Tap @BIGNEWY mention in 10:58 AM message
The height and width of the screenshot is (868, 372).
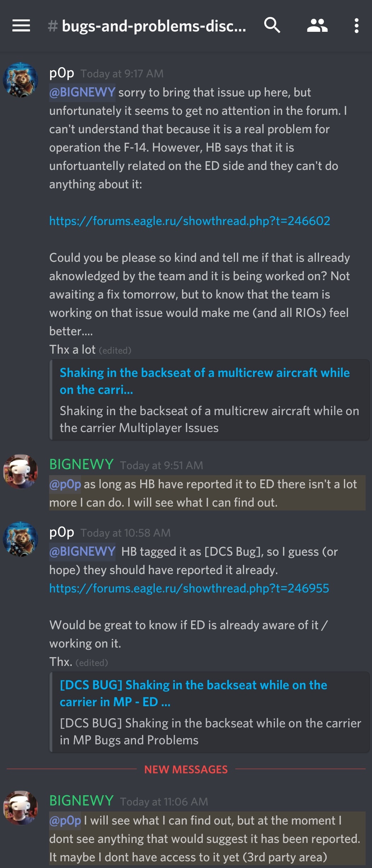click(82, 551)
